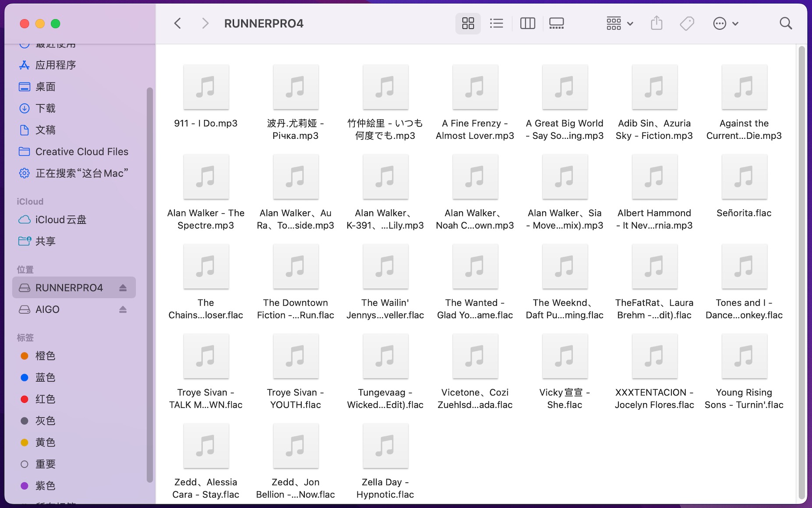Go back with the left chevron

(x=177, y=23)
